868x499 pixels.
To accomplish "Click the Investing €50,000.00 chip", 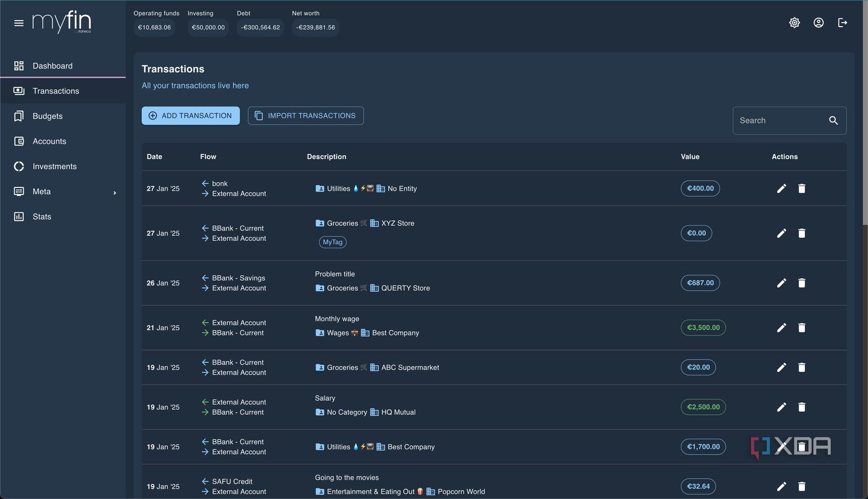I will (208, 28).
